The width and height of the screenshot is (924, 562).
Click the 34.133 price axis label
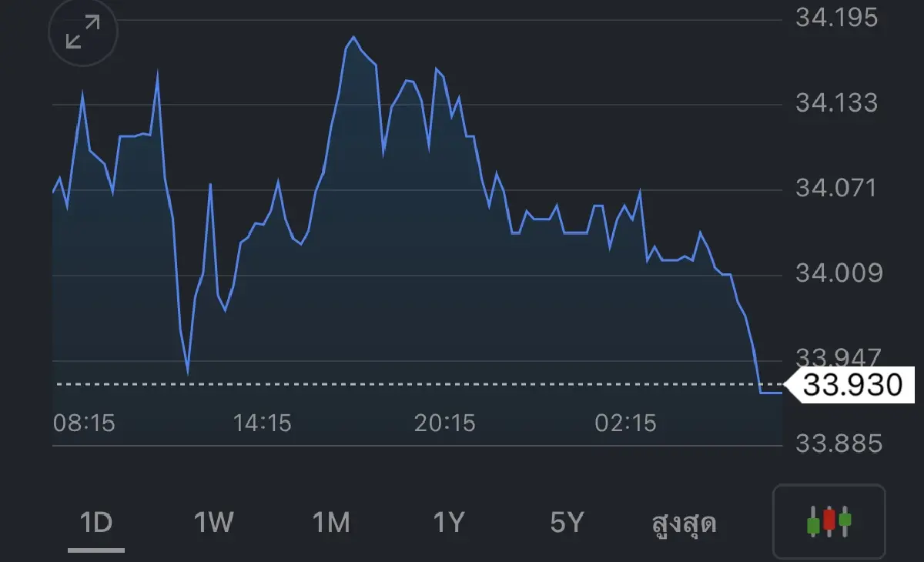coord(836,102)
